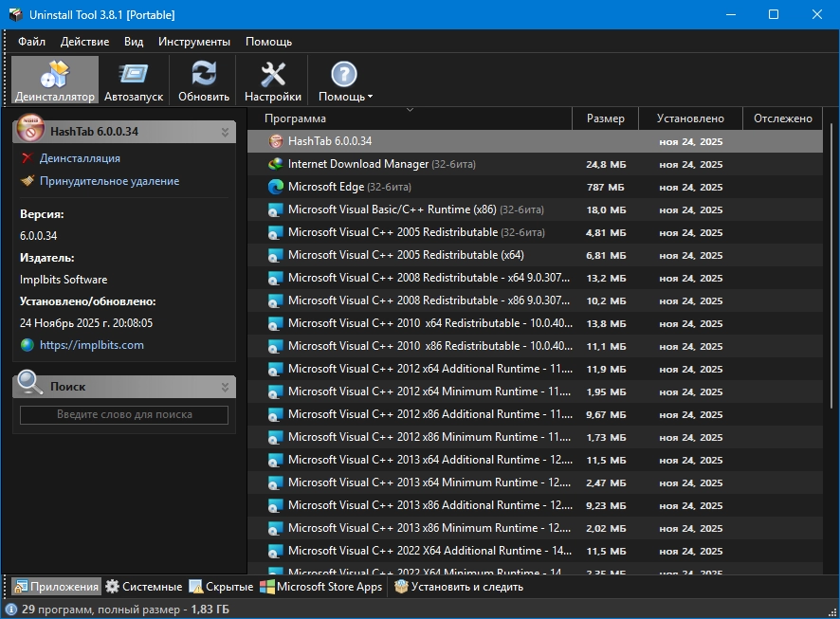Open the Инструменты menu
Screen dimensions: 840x619
point(194,42)
